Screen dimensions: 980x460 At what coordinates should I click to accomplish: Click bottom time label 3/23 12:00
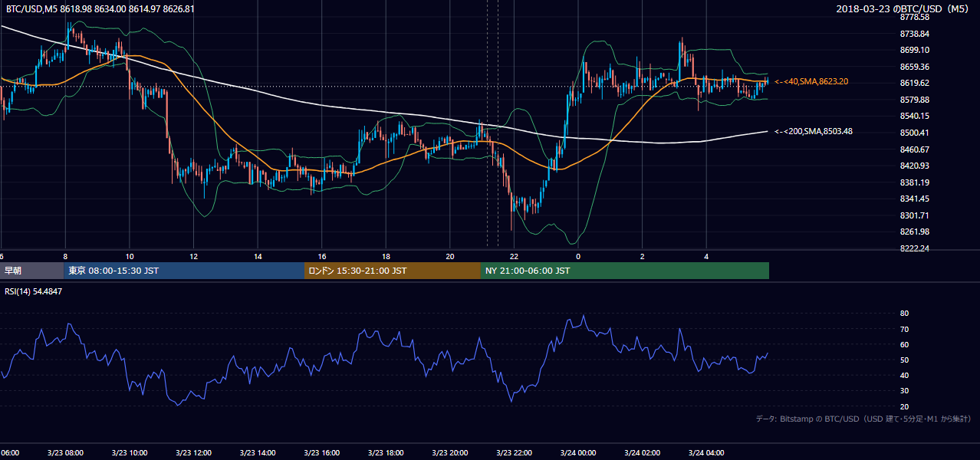pyautogui.click(x=193, y=452)
